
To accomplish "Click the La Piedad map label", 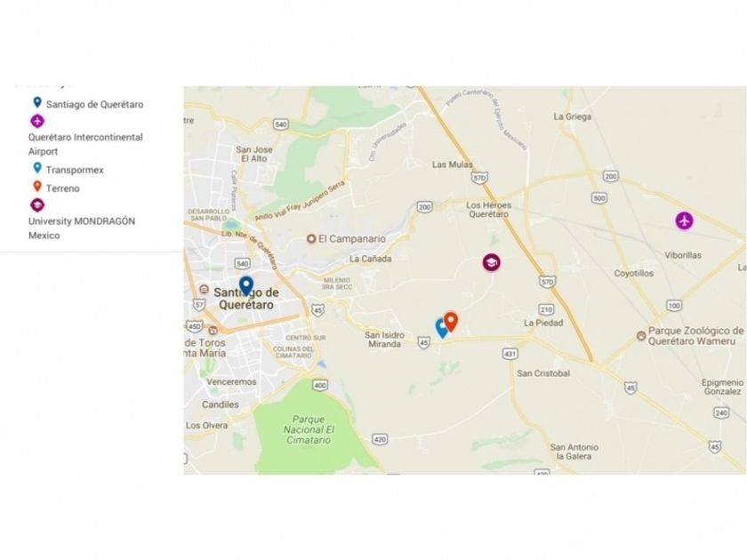I will click(x=543, y=323).
